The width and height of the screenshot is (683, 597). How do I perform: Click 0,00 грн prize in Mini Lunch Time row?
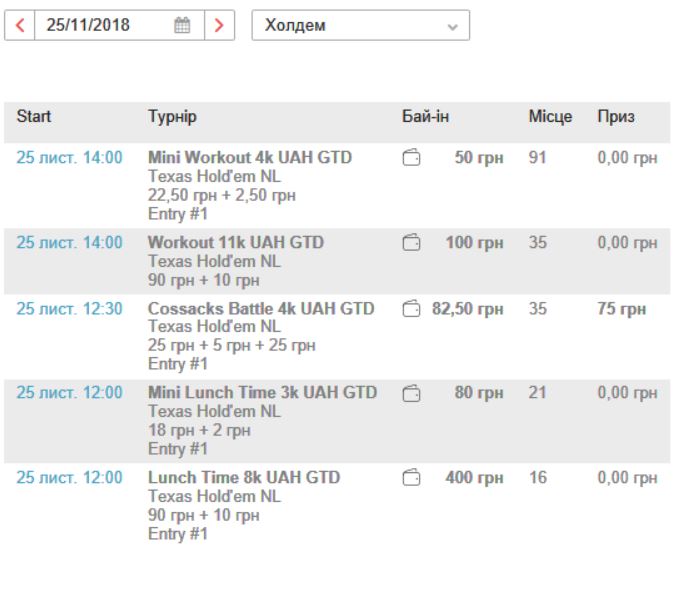(x=627, y=392)
